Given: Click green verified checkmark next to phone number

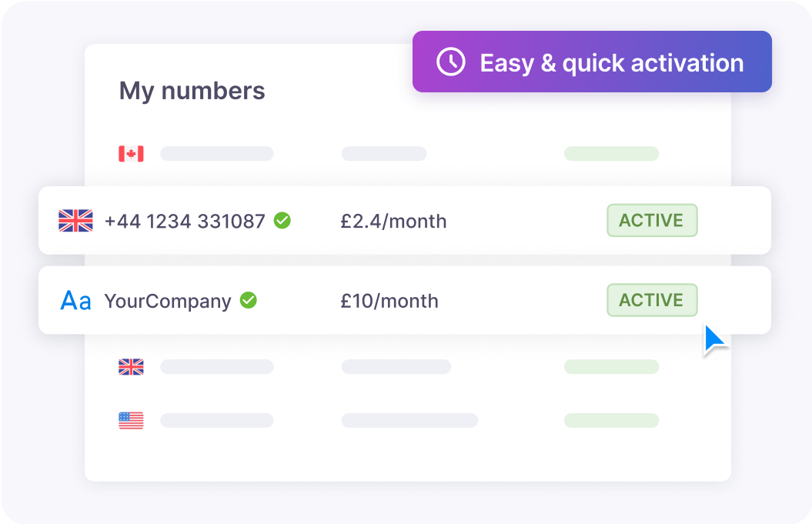Looking at the screenshot, I should [x=282, y=221].
